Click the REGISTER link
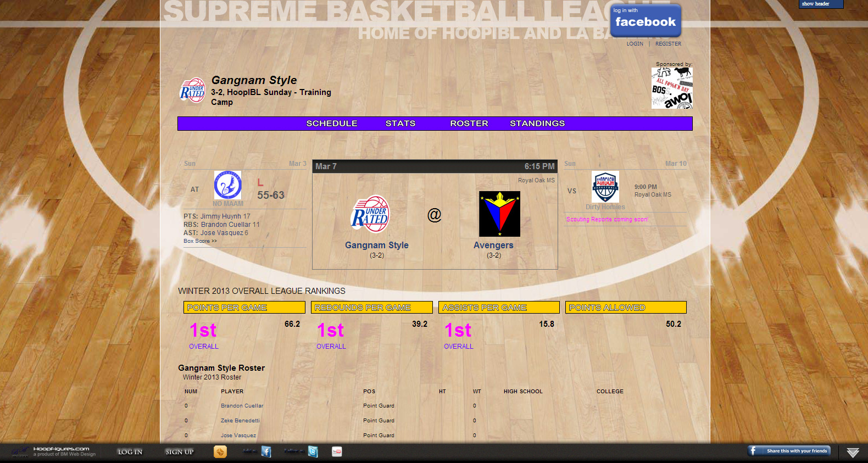 point(667,44)
